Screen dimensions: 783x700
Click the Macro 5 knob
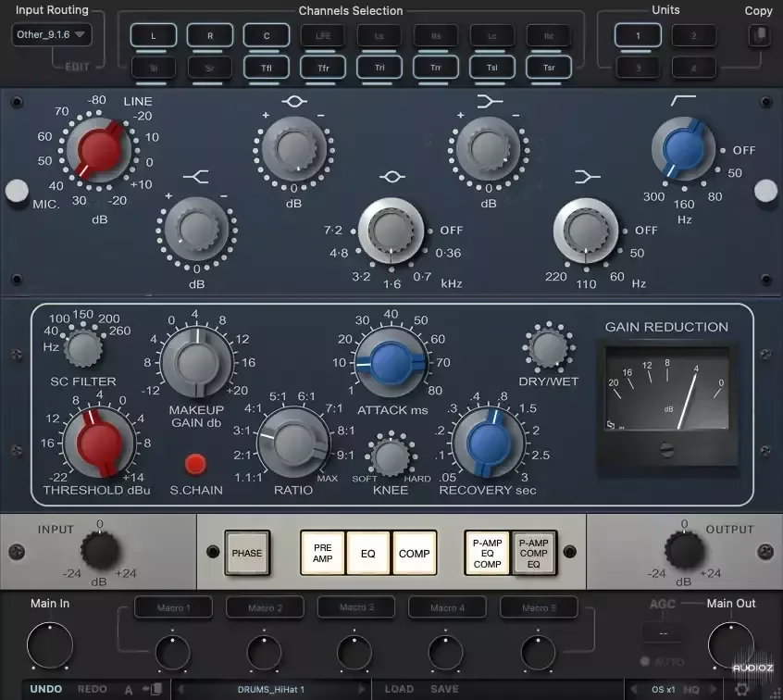[x=538, y=653]
